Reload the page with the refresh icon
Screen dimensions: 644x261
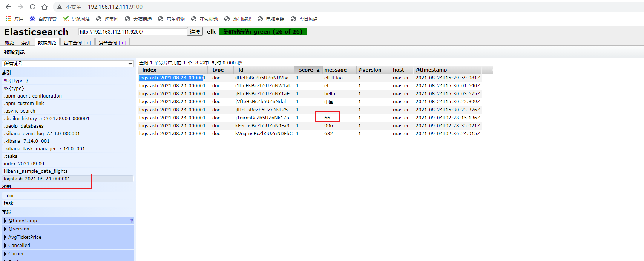(32, 7)
